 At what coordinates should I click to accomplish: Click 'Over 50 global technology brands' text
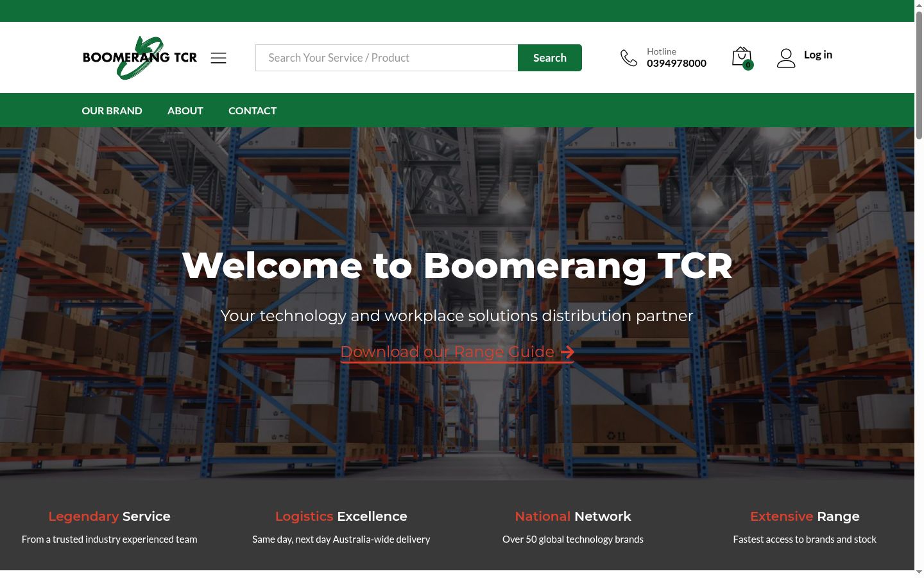pos(573,539)
